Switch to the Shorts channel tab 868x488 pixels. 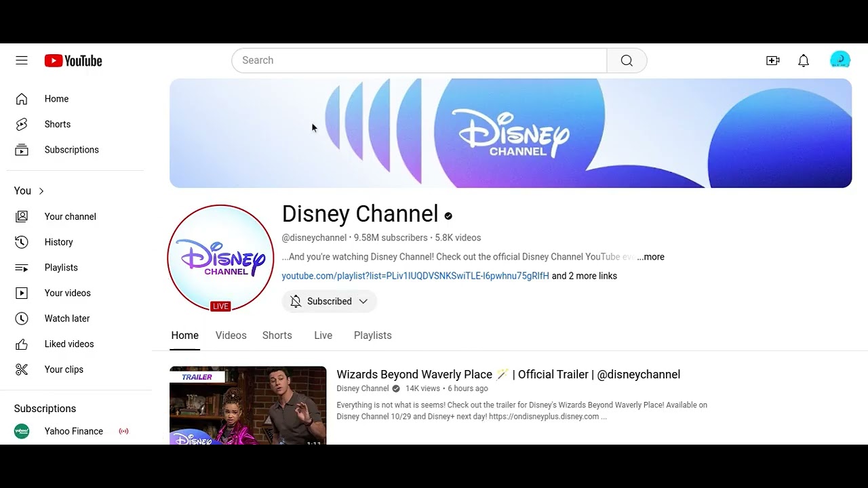coord(277,335)
